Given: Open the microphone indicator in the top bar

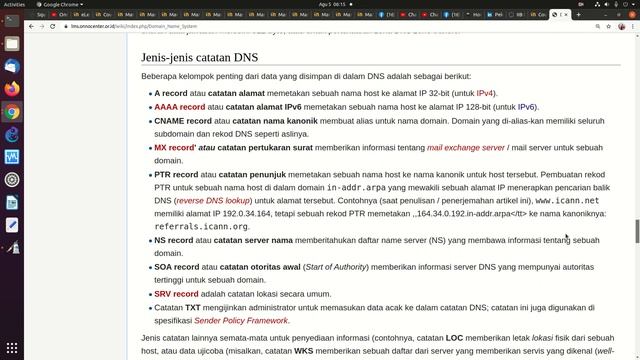Looking at the screenshot, I should tap(616, 4).
